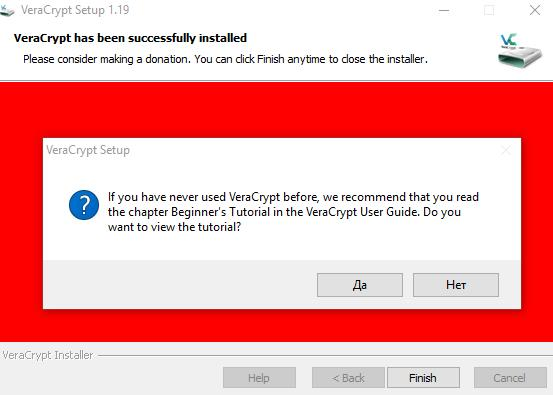Click the VeraCrypt icon in title bar
The height and width of the screenshot is (395, 553).
6,10
